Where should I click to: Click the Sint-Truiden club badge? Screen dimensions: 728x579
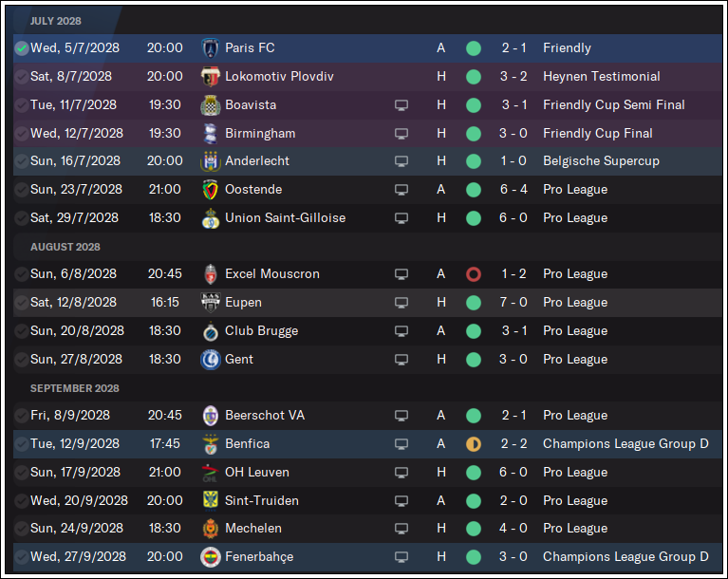[x=211, y=500]
